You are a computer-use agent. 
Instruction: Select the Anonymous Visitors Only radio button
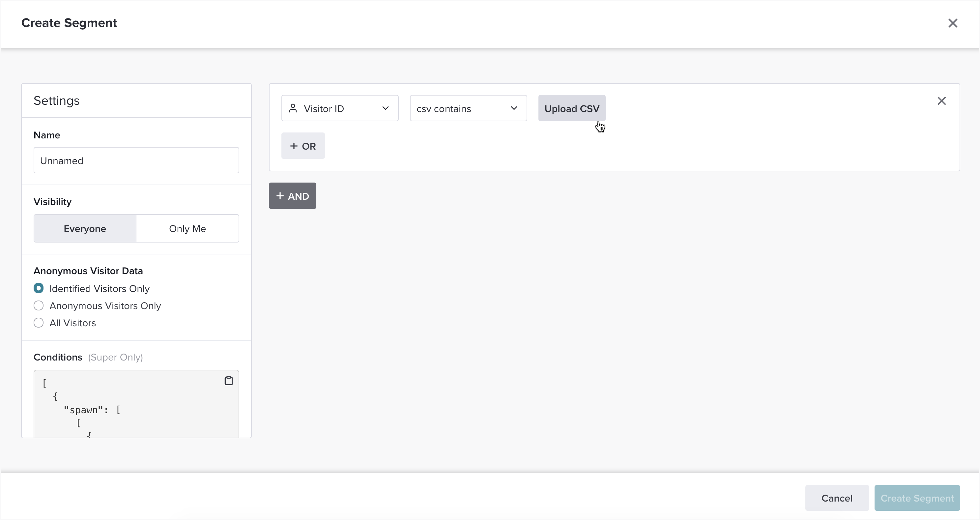coord(38,305)
